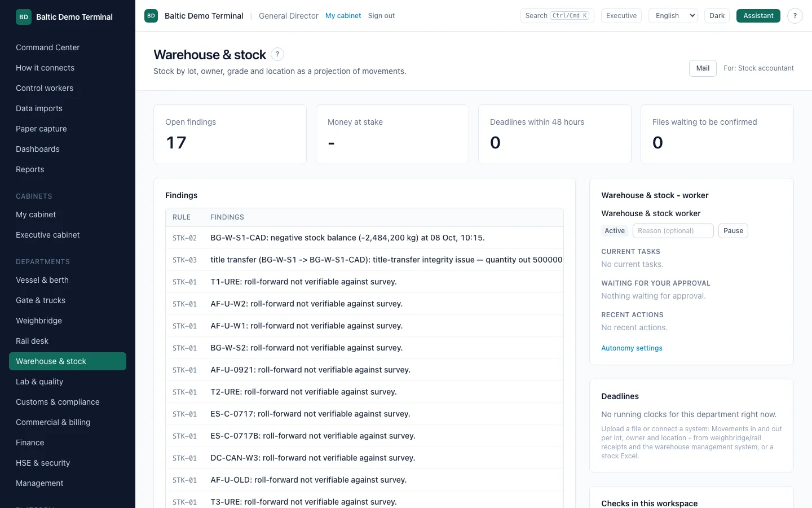Open the Open findings summary card
This screenshot has width=812, height=508.
230,134
